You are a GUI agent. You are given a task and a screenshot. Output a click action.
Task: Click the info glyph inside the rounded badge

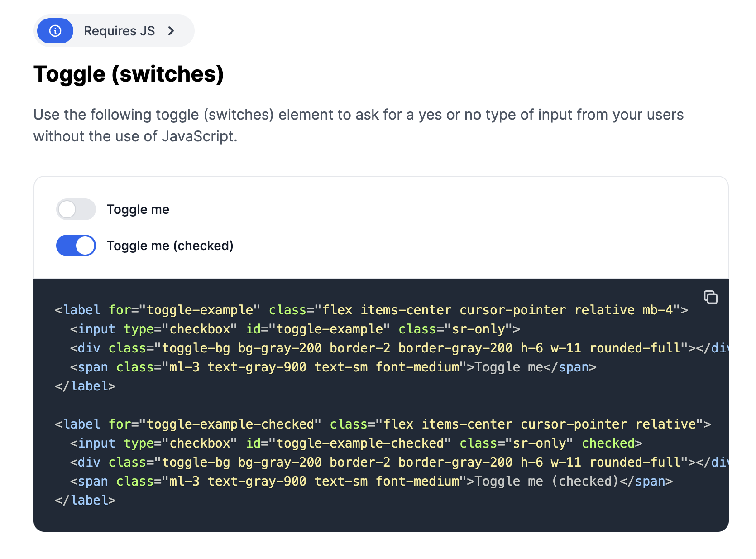[55, 31]
